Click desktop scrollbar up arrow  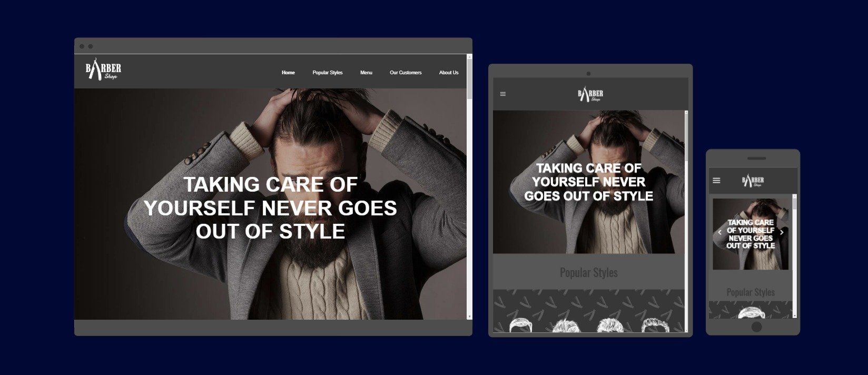coord(469,57)
